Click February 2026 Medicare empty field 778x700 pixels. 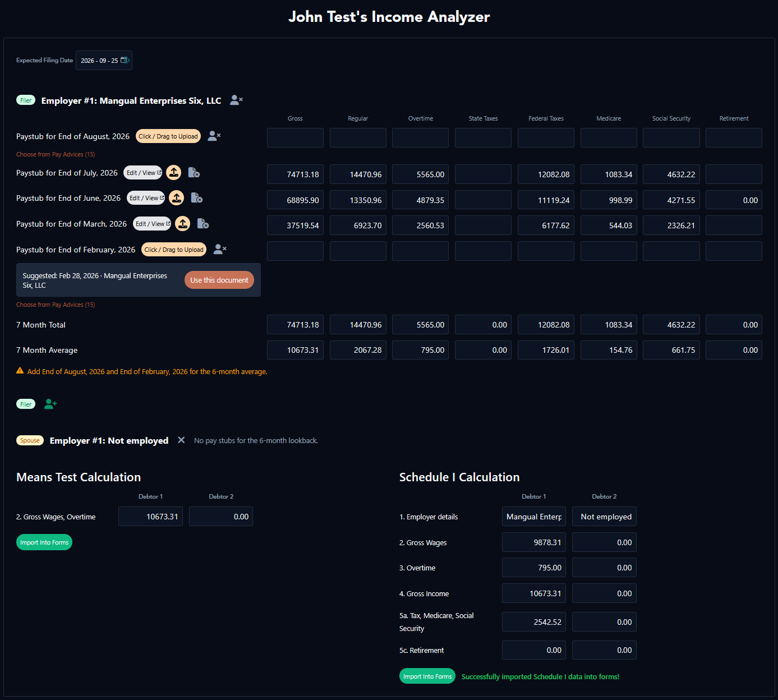pyautogui.click(x=609, y=251)
